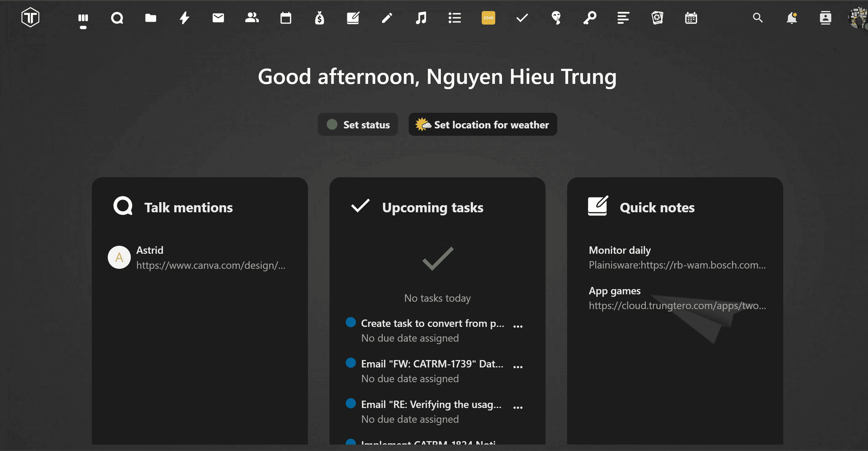
Task: Open the Calendar app icon
Action: pyautogui.click(x=286, y=18)
